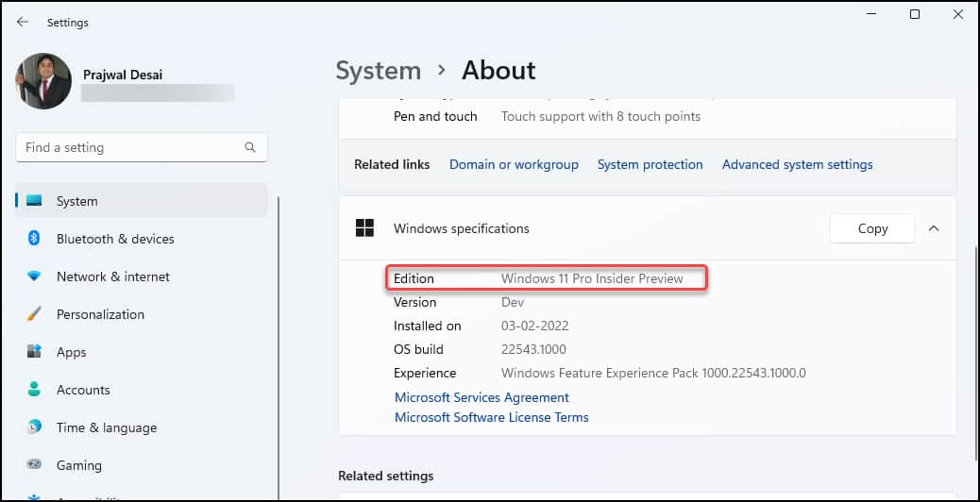
Task: Open Accounts settings category
Action: pos(142,390)
